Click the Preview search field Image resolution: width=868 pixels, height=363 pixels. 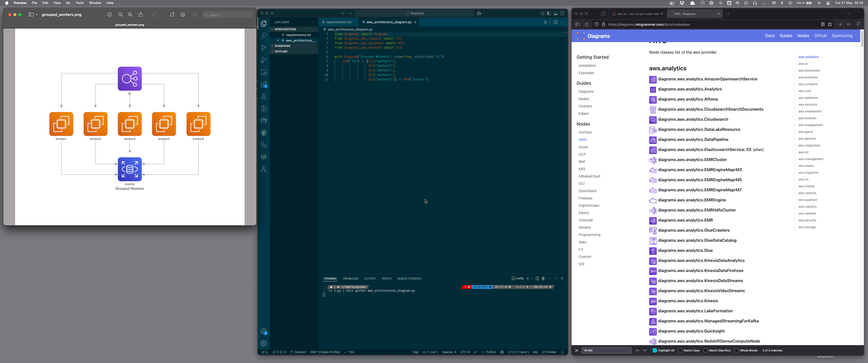point(228,15)
